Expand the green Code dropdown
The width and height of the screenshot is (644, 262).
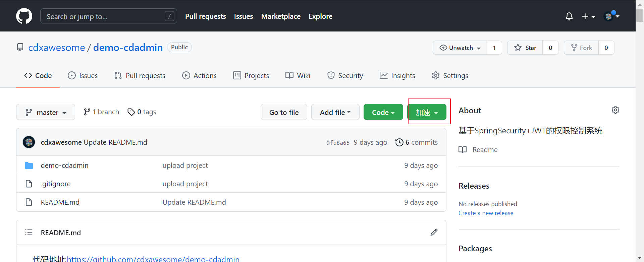tap(383, 112)
